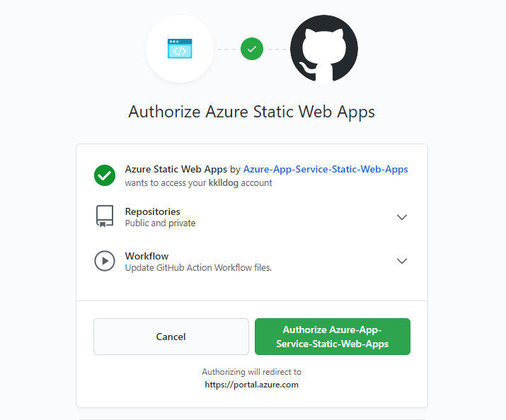Screen dimensions: 506x420
Task: Click the Azure Static Web Apps logo icon
Action: click(x=180, y=49)
